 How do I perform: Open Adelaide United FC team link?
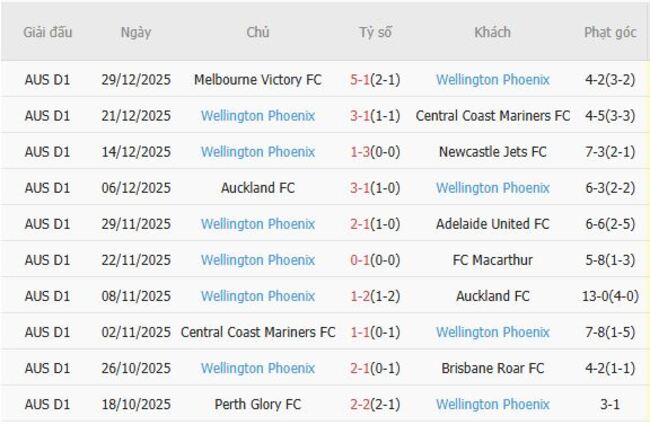[x=492, y=224]
